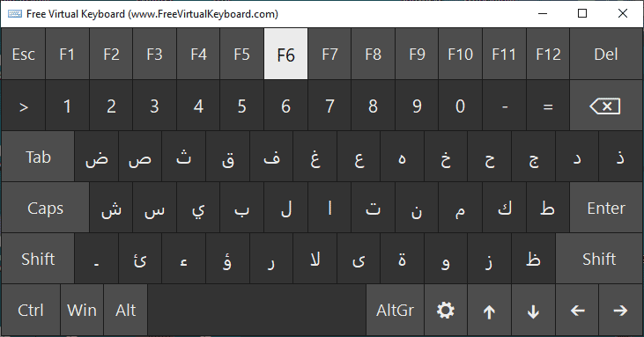Toggle the Caps lock key
Image resolution: width=644 pixels, height=337 pixels.
(x=45, y=208)
